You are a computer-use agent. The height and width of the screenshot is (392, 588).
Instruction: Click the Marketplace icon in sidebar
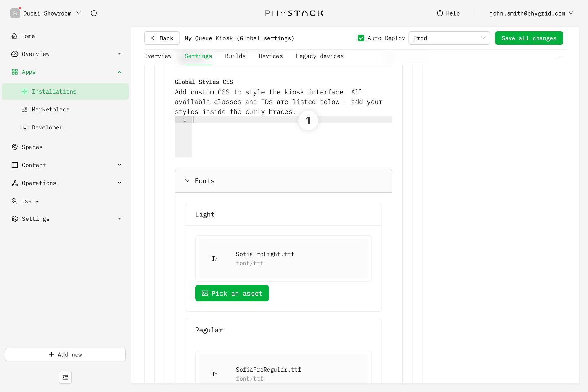click(x=24, y=109)
